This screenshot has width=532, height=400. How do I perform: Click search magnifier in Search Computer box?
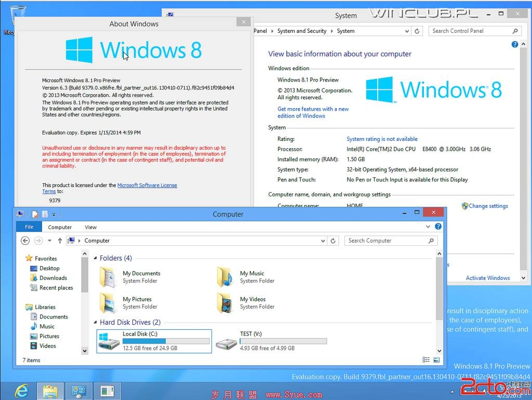pos(431,241)
